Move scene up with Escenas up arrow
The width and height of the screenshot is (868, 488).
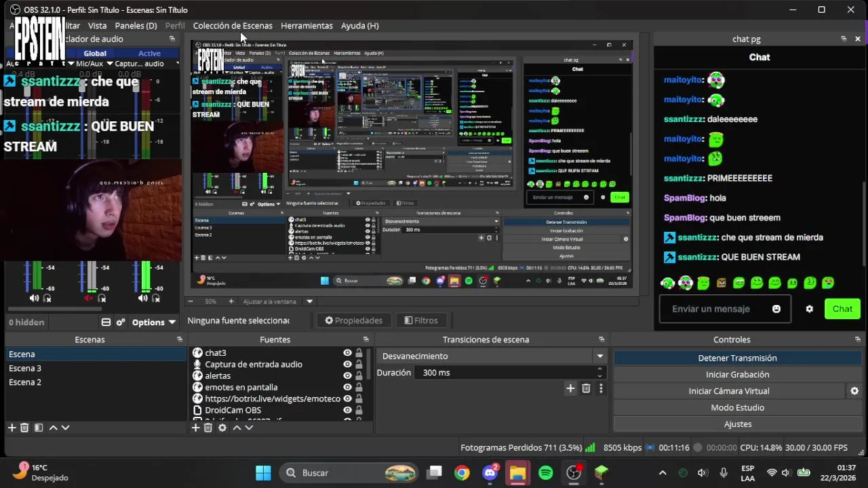click(x=54, y=428)
